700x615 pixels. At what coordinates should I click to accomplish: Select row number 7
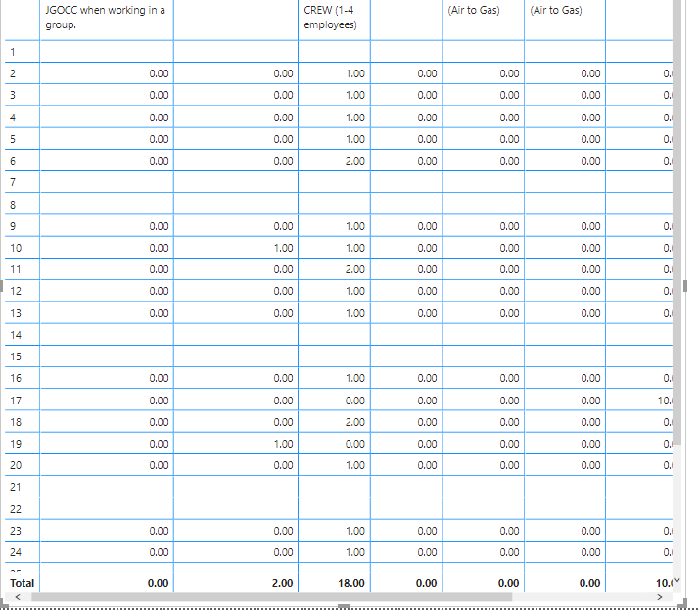click(x=13, y=182)
